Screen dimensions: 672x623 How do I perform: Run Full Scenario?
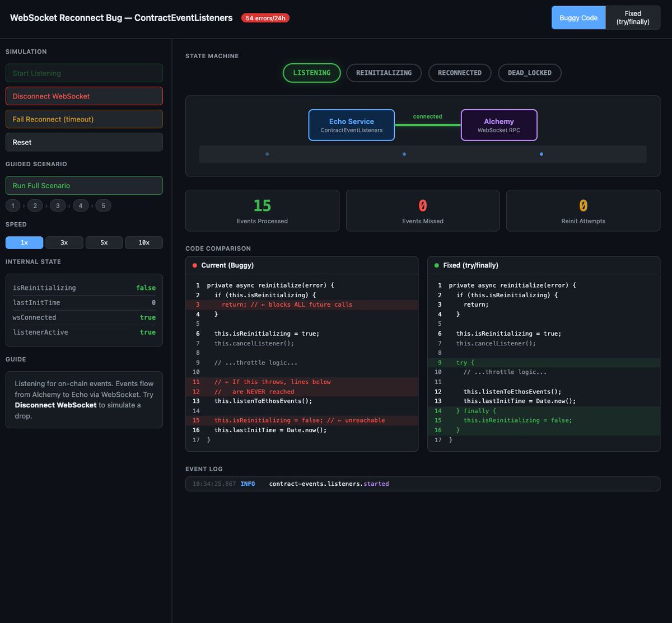coord(84,185)
